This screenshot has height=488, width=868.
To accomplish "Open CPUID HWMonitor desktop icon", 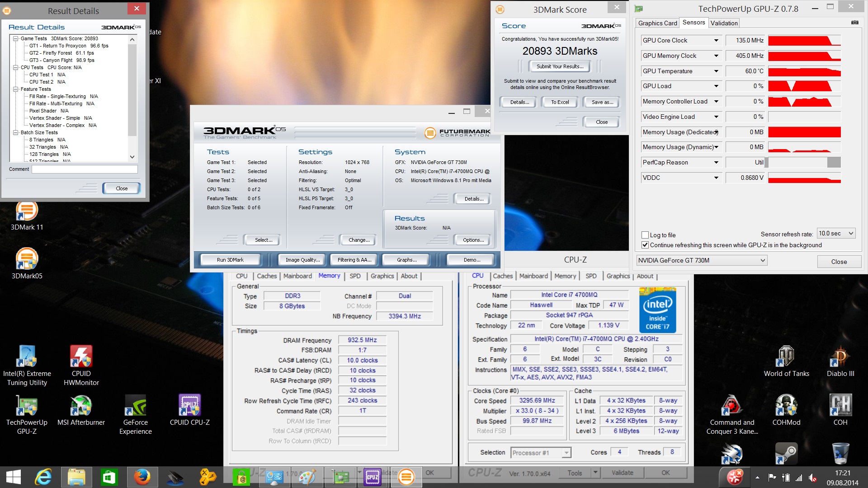I will pos(81,365).
